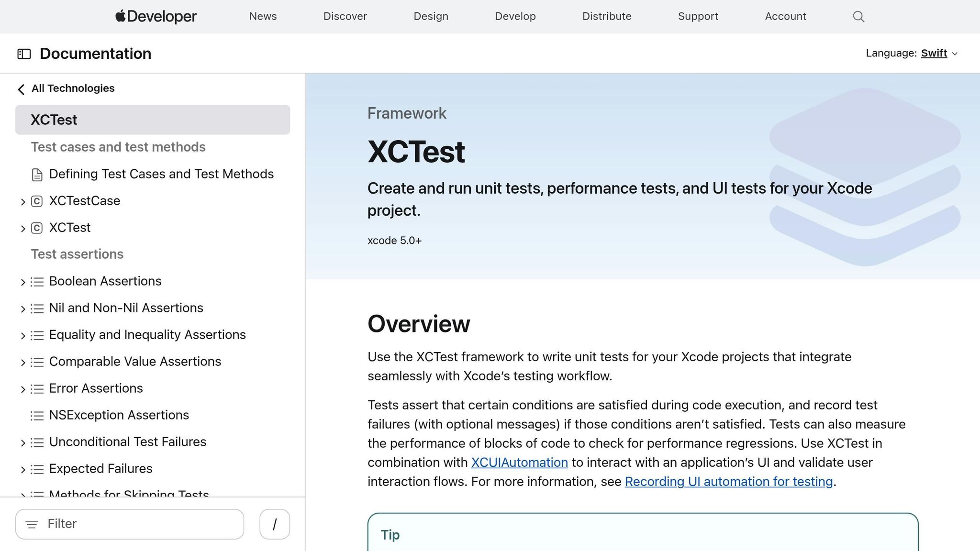
Task: Click the class icon next to XCTest
Action: coord(37,228)
